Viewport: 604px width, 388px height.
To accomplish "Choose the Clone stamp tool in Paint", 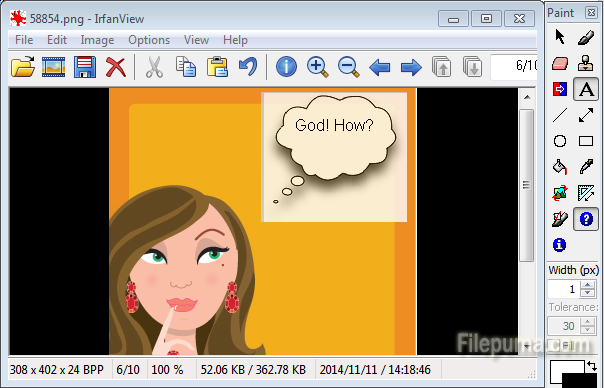I will click(x=586, y=63).
